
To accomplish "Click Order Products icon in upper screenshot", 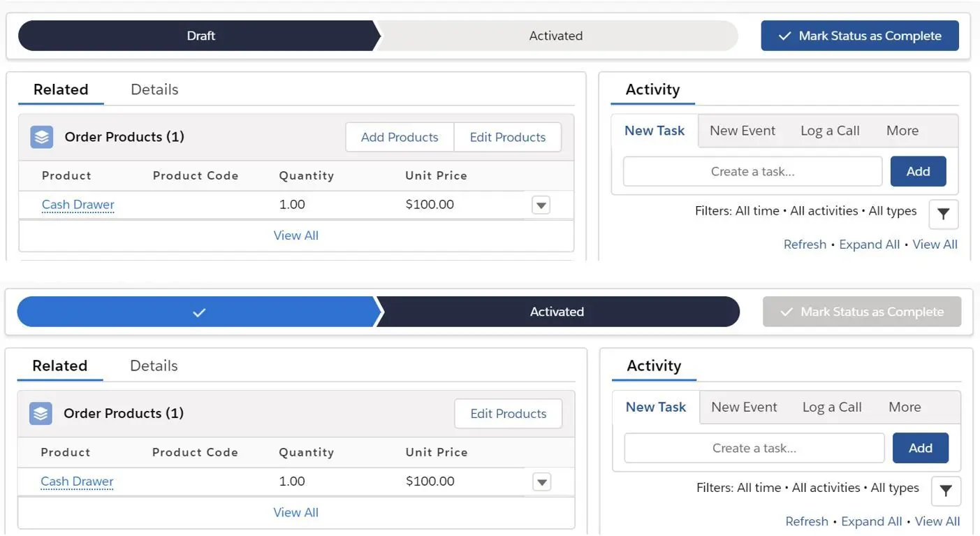I will point(42,137).
